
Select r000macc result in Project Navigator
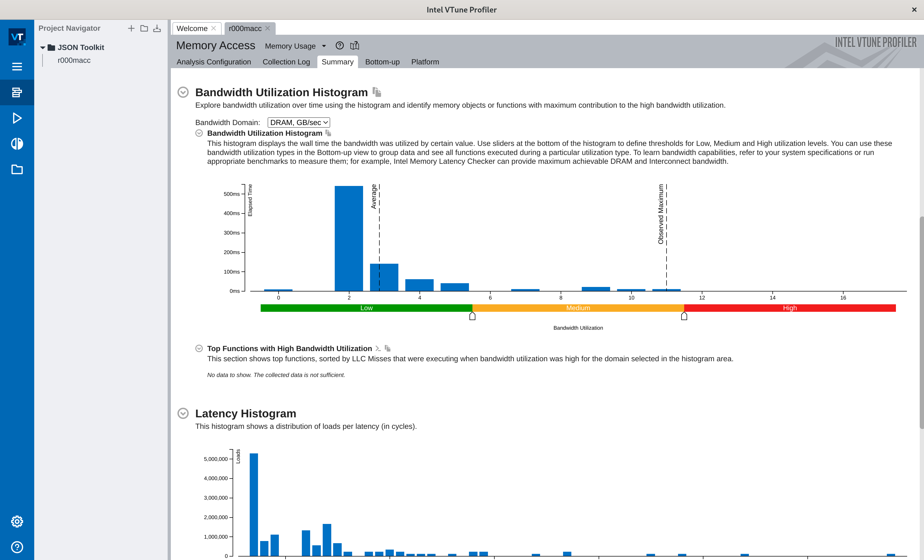74,60
